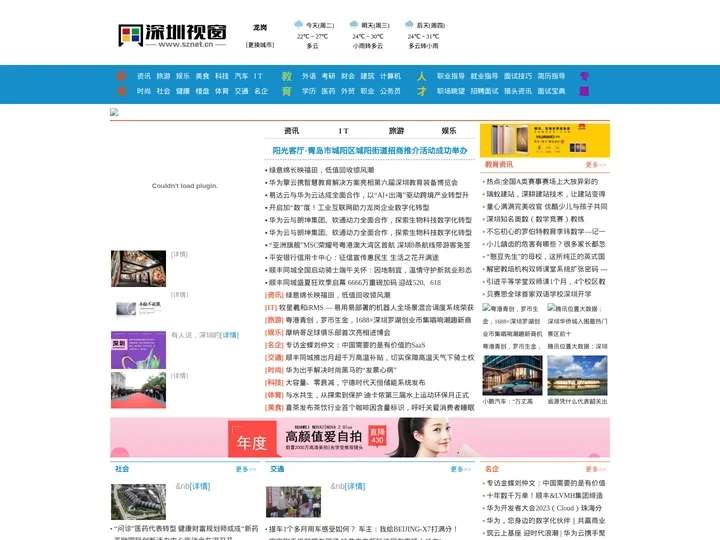This screenshot has width=720, height=540.
Task: Click the red [IT] tag before 牧星羲和RMS
Action: pos(271,308)
